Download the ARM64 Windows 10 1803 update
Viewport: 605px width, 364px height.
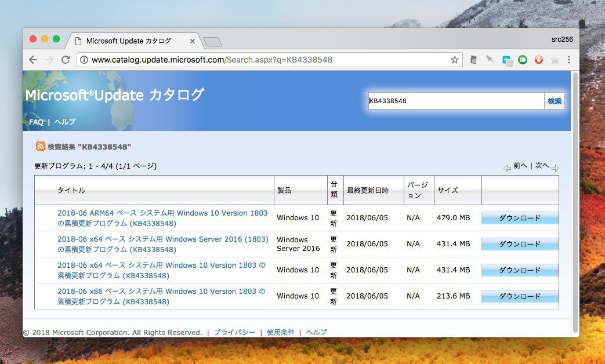(520, 218)
